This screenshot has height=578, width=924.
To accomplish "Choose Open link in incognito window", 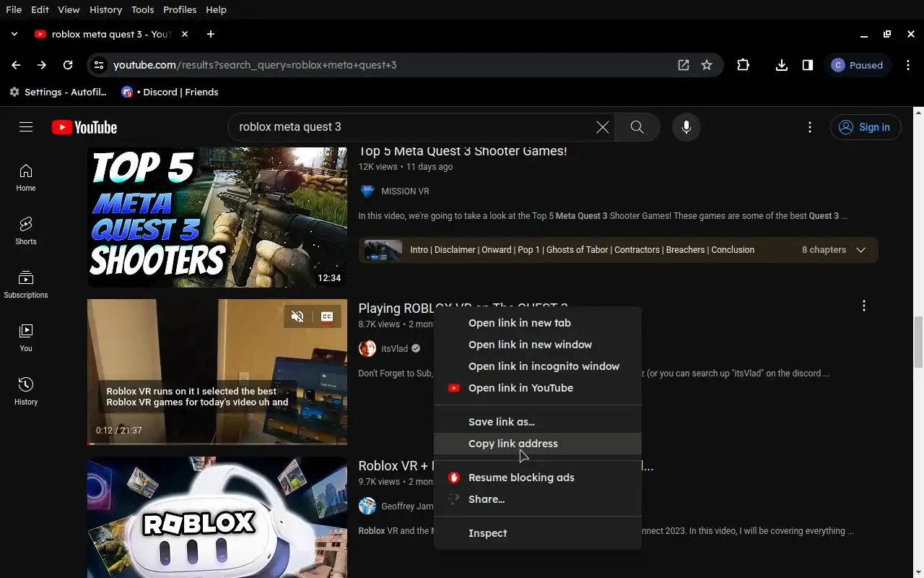I will pyautogui.click(x=538, y=366).
